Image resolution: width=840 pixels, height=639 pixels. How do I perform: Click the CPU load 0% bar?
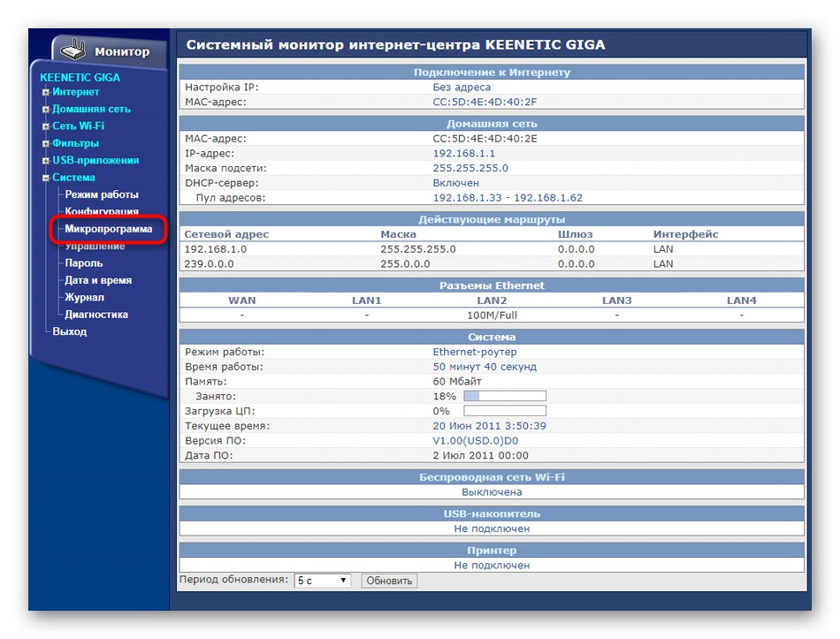(505, 411)
